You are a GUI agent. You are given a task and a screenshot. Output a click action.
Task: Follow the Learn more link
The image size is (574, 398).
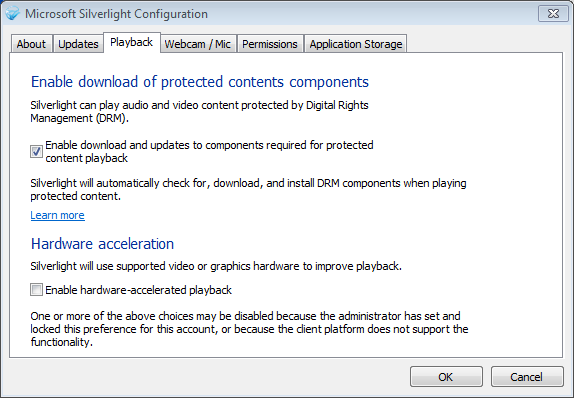click(x=57, y=215)
